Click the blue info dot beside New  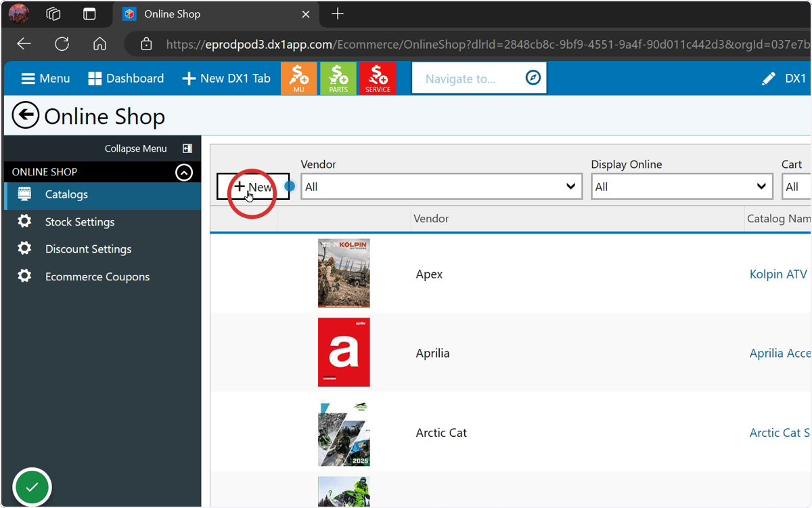click(x=290, y=186)
